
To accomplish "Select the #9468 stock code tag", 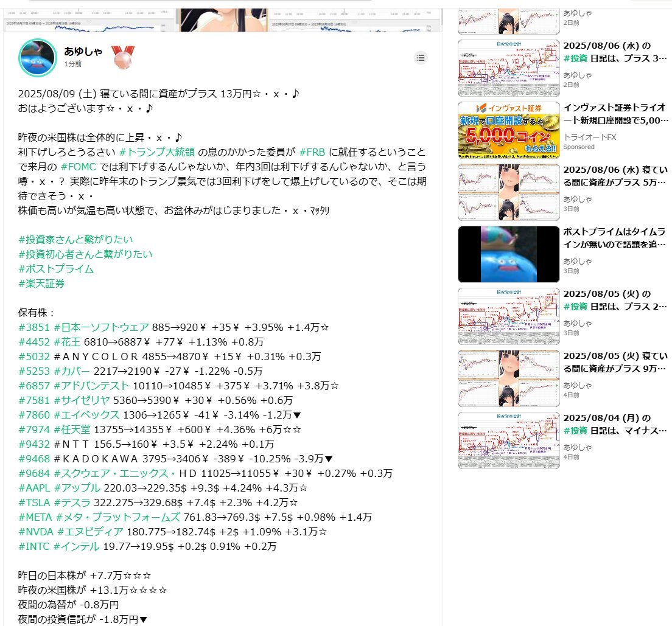I will coord(34,459).
